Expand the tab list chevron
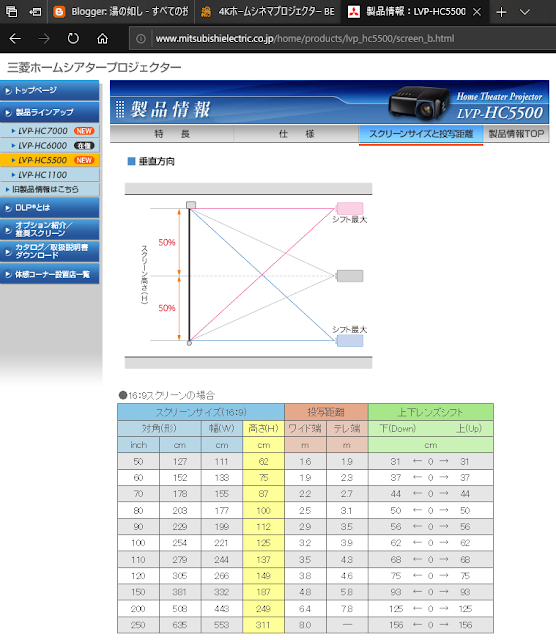This screenshot has width=556, height=640. (525, 12)
